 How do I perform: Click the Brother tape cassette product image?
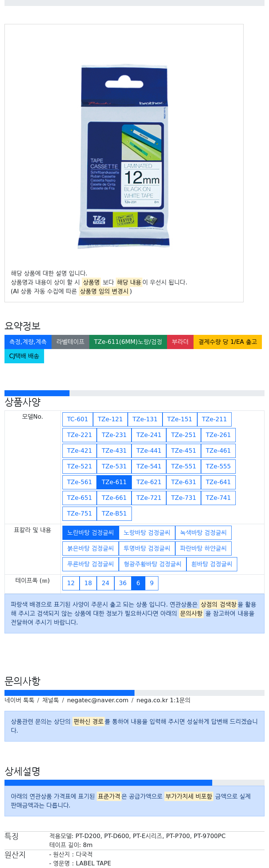124,156
